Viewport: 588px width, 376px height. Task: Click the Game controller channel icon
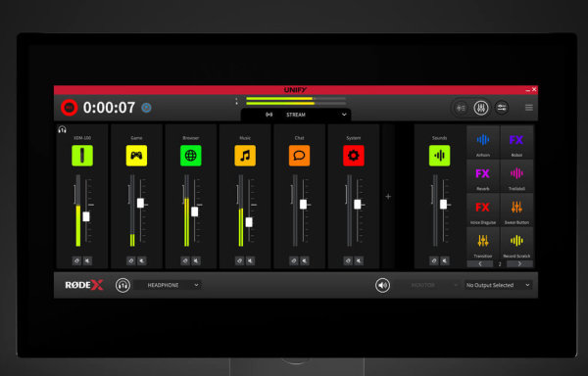click(x=136, y=156)
